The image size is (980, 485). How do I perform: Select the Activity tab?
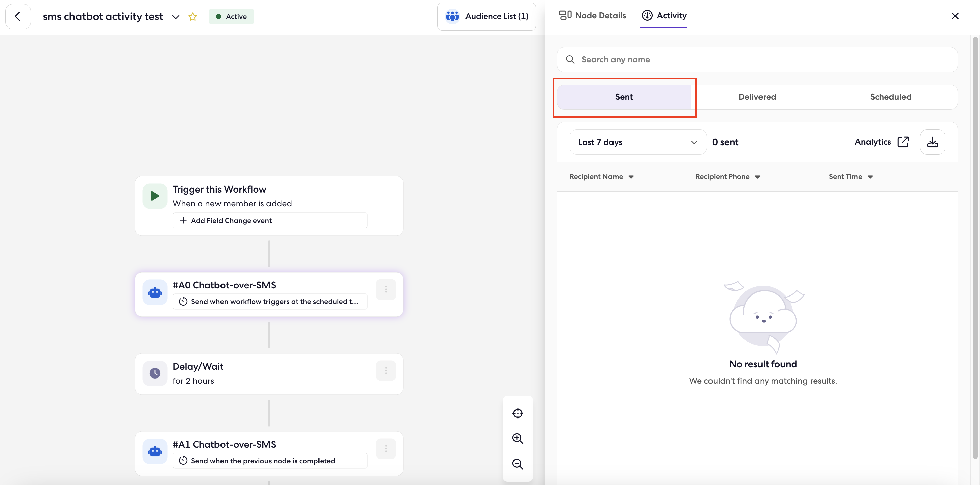[x=664, y=15]
